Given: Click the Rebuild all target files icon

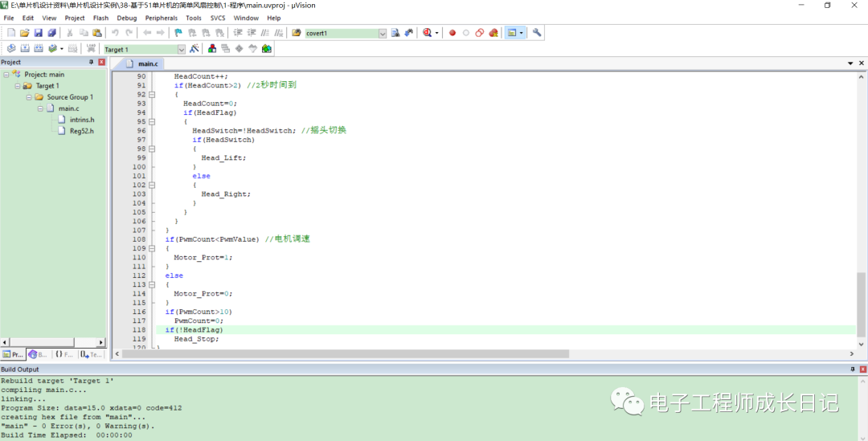Looking at the screenshot, I should [x=39, y=49].
